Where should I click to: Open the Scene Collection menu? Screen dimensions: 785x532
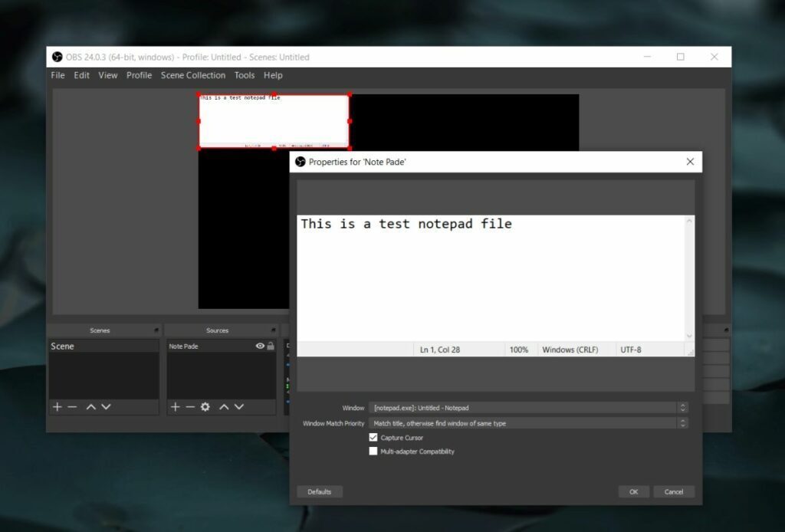point(193,75)
